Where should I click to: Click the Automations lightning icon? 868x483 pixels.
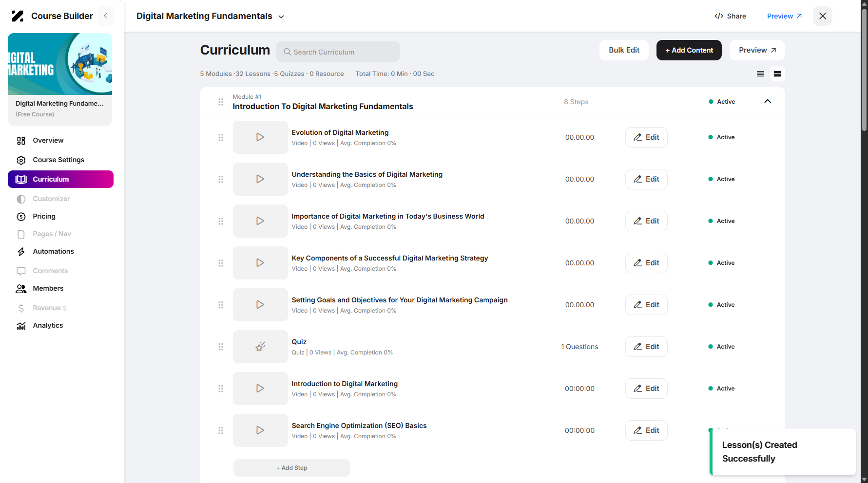click(x=21, y=252)
